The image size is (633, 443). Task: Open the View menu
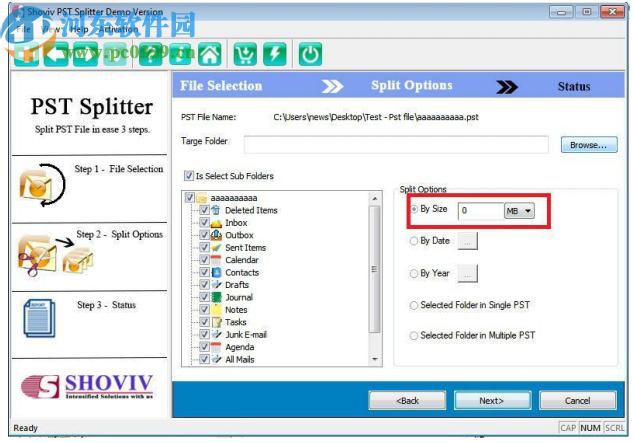pyautogui.click(x=50, y=29)
